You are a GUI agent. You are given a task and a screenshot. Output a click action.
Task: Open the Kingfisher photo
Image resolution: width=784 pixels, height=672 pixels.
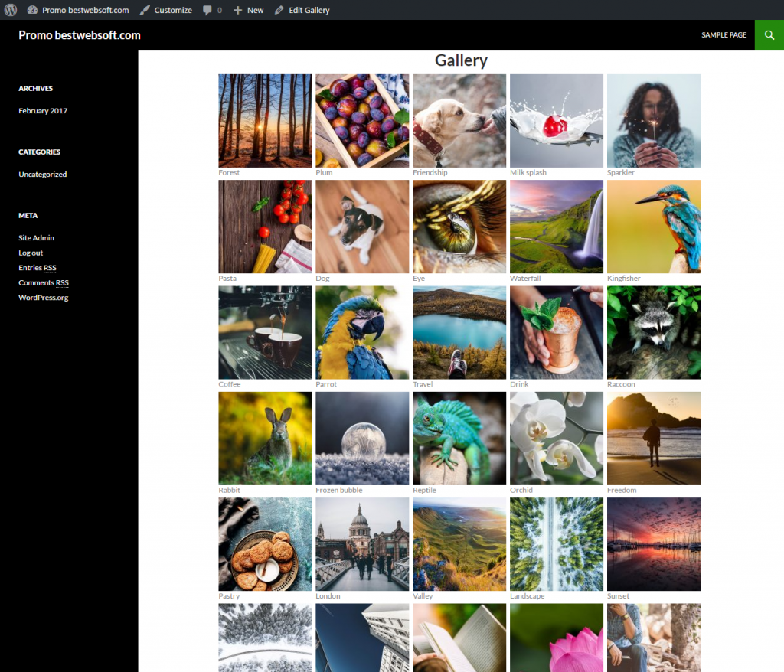click(654, 227)
